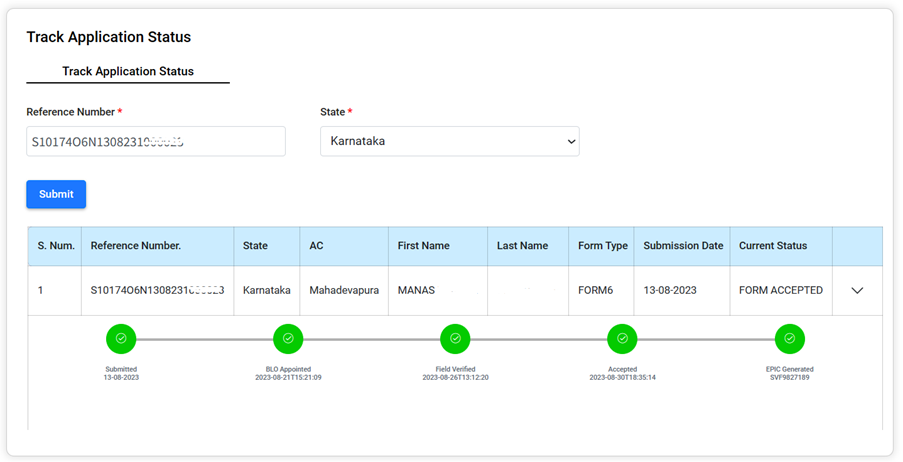The image size is (903, 462).
Task: Click the Mahadevapura AC cell
Action: pos(344,291)
